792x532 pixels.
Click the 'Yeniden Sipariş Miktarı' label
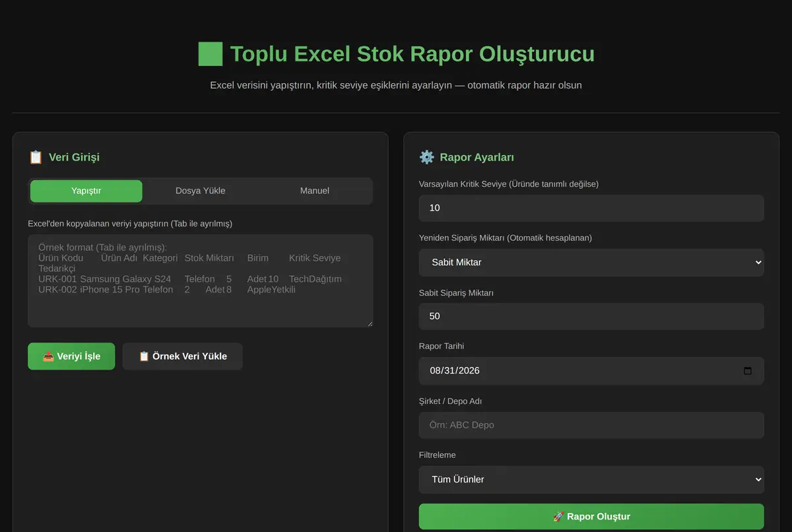506,238
